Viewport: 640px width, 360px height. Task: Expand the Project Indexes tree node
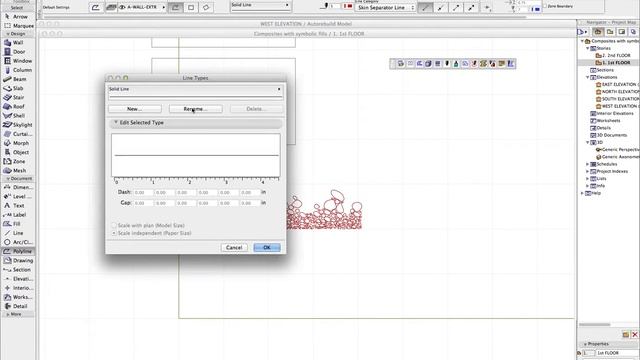pos(588,171)
